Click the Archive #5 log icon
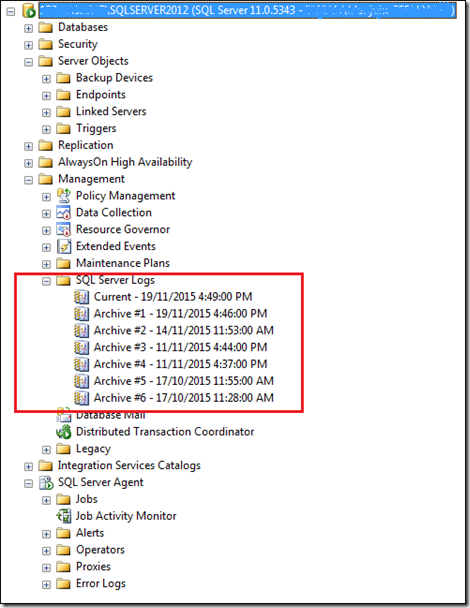 pos(81,381)
